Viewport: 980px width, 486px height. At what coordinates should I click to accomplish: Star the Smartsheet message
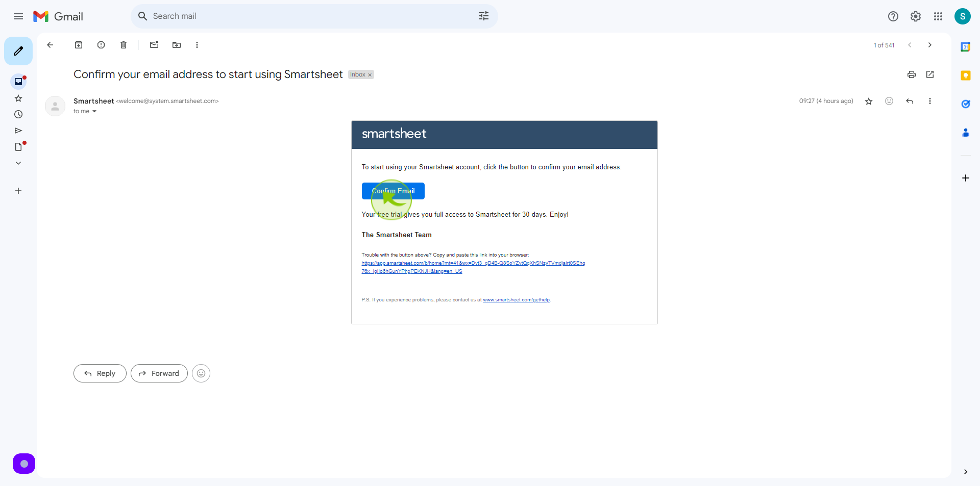[x=869, y=101]
